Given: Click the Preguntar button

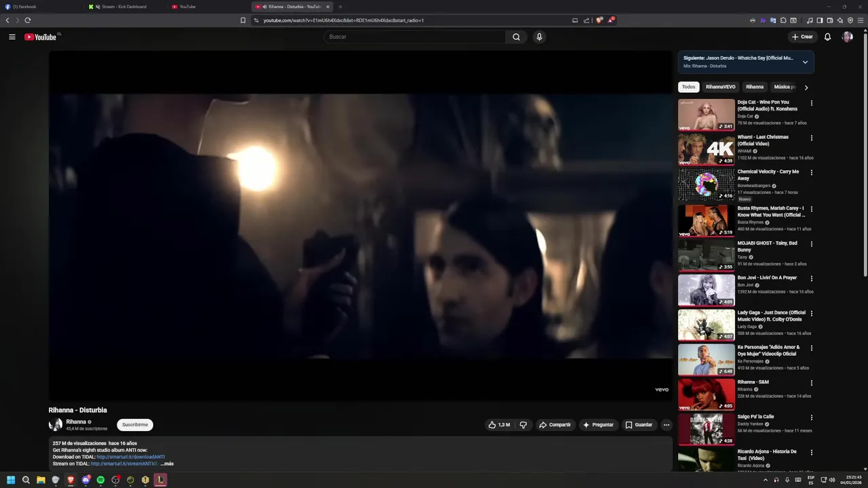Looking at the screenshot, I should [597, 425].
